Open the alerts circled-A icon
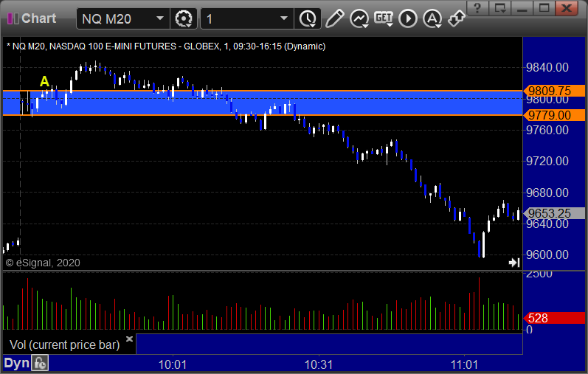The image size is (588, 374). click(432, 18)
